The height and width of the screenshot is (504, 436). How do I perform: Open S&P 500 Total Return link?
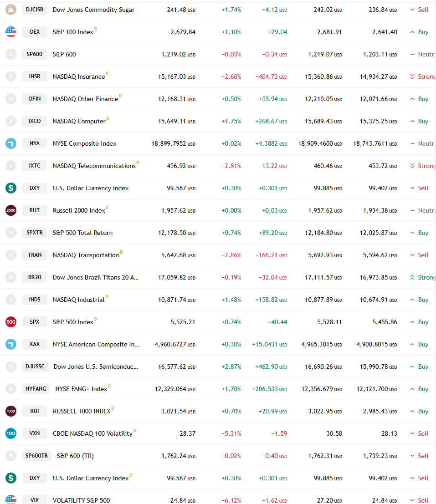point(82,233)
